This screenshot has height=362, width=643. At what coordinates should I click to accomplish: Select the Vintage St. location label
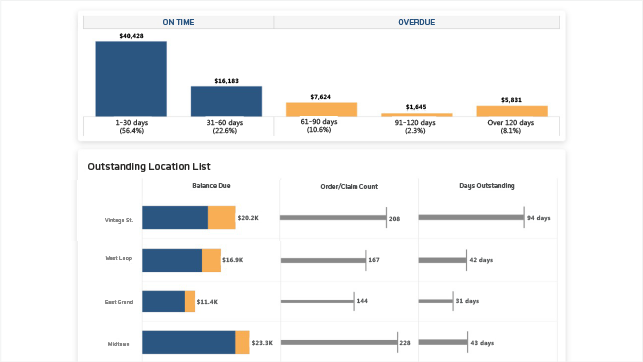click(119, 220)
